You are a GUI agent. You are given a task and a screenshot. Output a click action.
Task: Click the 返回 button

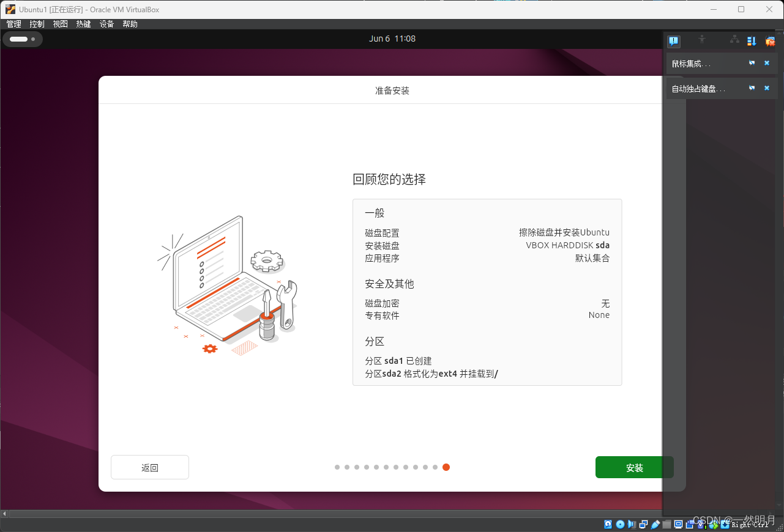pos(150,467)
